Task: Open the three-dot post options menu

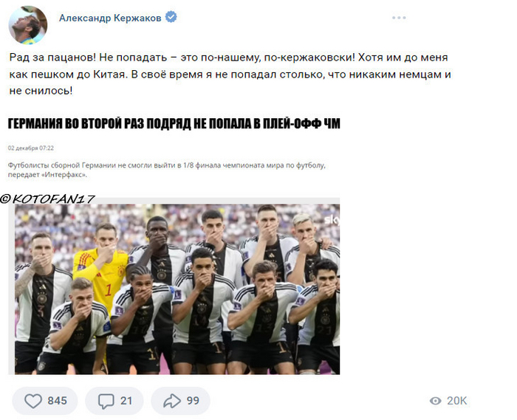Action: 399,18
